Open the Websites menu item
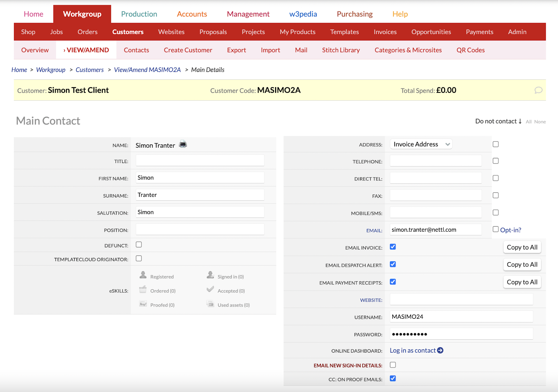Screen dimensions: 558x392 pos(171,32)
